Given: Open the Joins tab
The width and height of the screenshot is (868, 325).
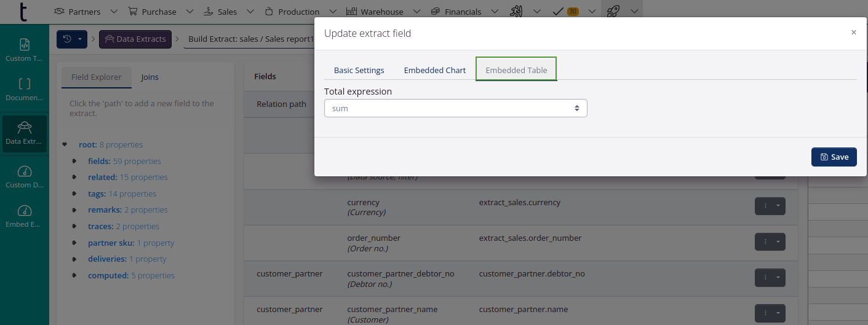Looking at the screenshot, I should [x=149, y=77].
